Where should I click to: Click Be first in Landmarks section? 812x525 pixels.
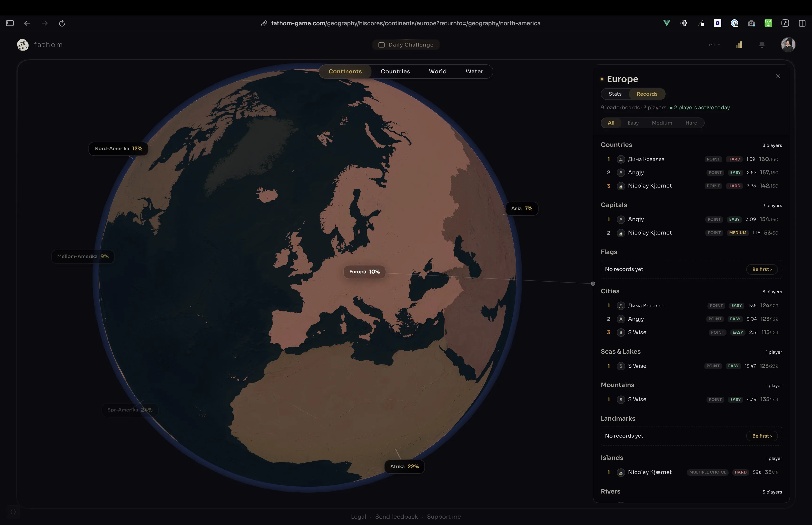(x=762, y=436)
